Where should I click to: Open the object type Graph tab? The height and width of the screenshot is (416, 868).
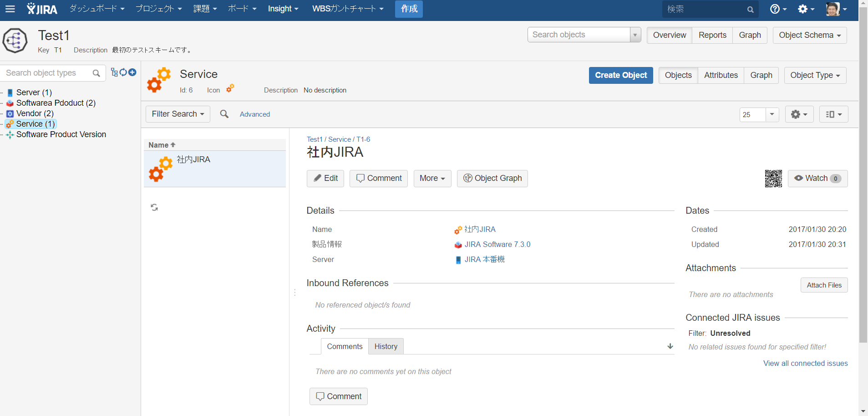coord(761,75)
